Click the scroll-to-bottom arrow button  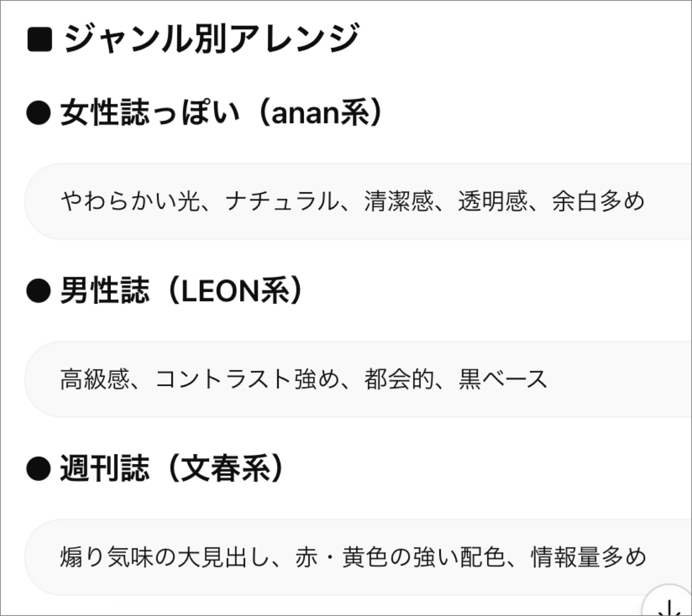(670, 605)
